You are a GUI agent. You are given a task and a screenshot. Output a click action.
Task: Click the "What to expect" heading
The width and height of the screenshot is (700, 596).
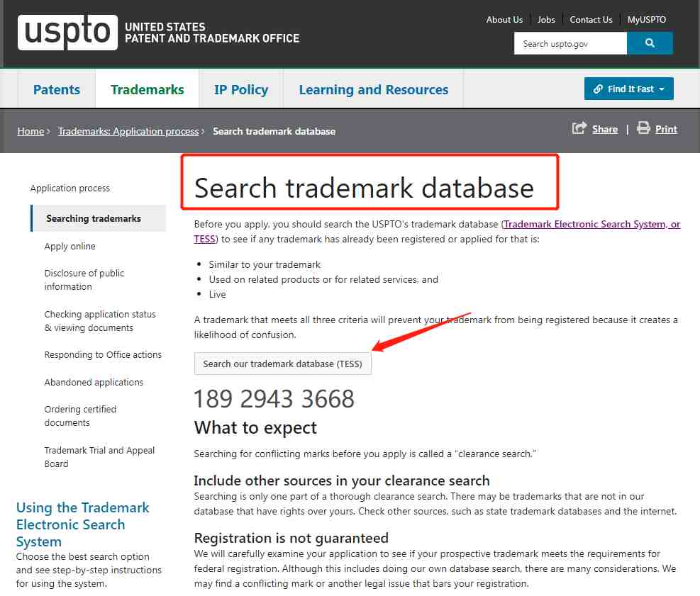coord(255,428)
